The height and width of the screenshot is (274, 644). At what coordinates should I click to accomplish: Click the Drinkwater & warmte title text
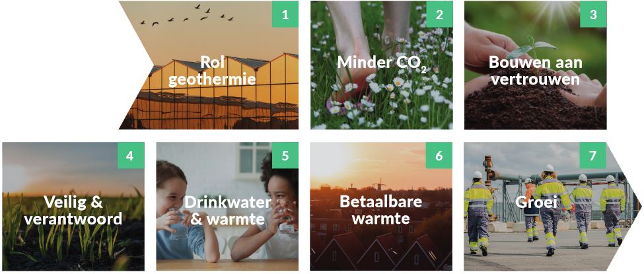click(x=227, y=211)
